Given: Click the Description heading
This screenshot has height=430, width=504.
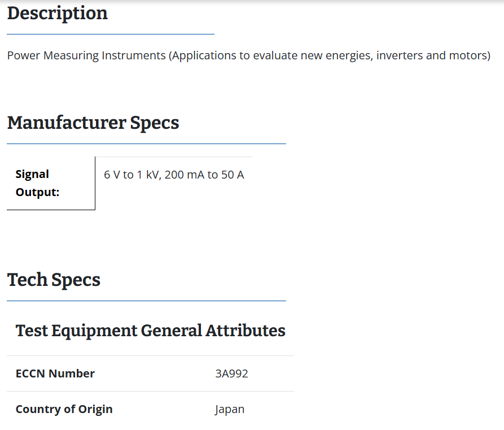Looking at the screenshot, I should coord(58,14).
